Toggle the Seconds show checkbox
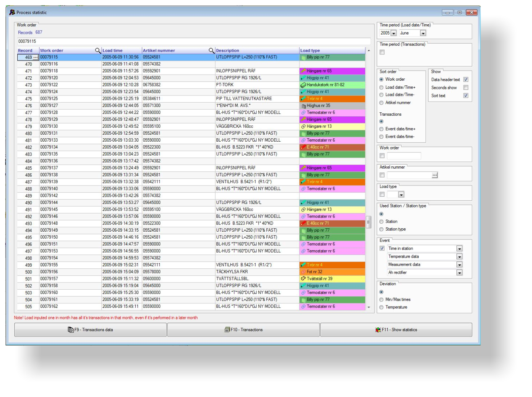This screenshot has width=532, height=397. click(466, 88)
